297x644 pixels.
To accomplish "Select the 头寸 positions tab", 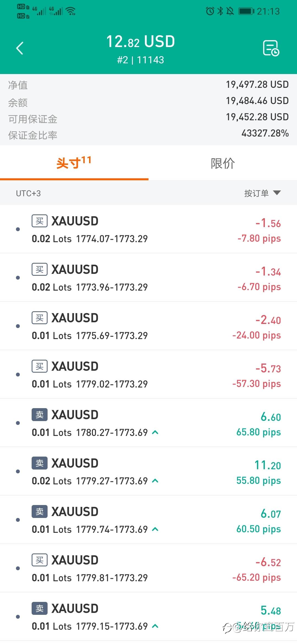I will coord(74,163).
